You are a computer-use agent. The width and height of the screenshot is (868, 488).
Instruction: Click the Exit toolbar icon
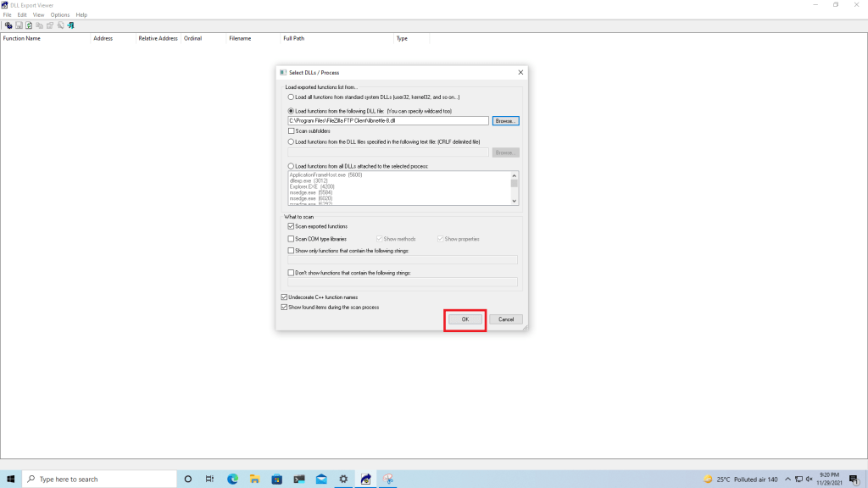tap(70, 25)
